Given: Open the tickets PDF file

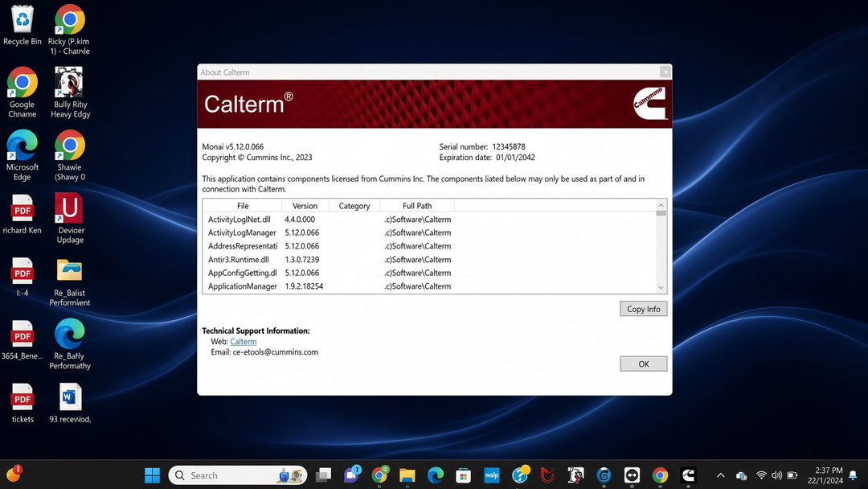Looking at the screenshot, I should pyautogui.click(x=23, y=403).
